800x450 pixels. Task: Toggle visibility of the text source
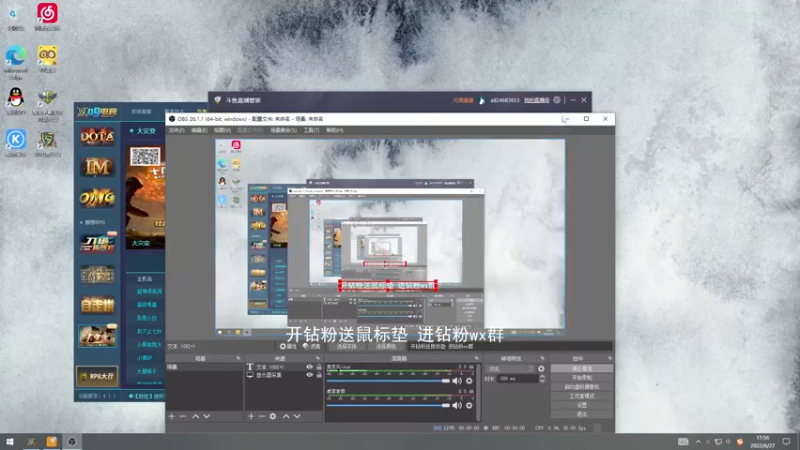coord(309,367)
